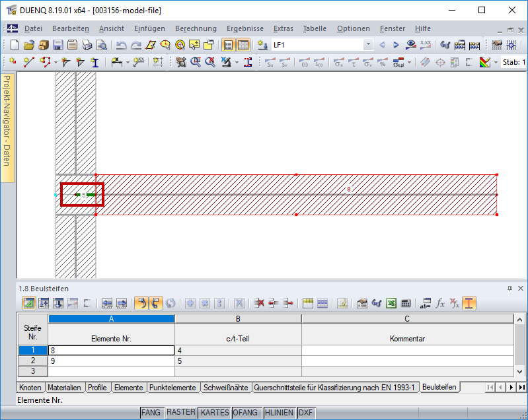Open print preview magnifier page icon
The width and height of the screenshot is (528, 420).
(101, 45)
